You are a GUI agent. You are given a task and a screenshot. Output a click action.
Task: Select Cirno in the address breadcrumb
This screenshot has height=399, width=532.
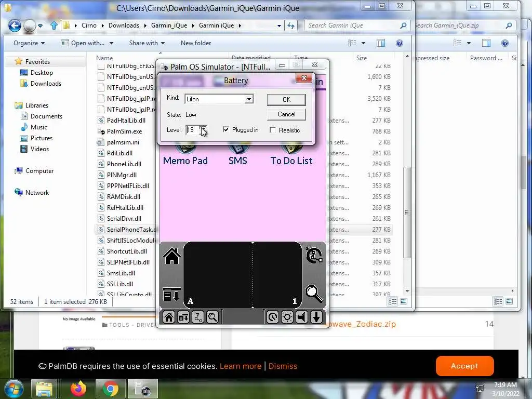click(89, 25)
